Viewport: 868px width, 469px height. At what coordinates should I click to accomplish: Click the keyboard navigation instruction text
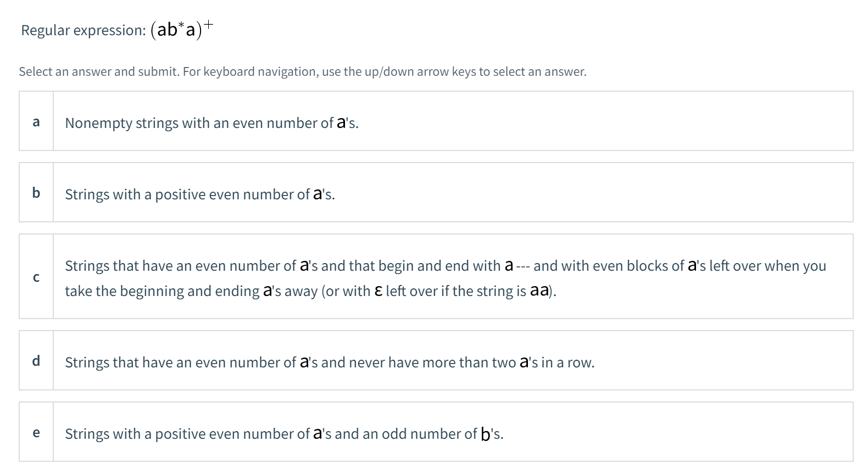tap(302, 71)
